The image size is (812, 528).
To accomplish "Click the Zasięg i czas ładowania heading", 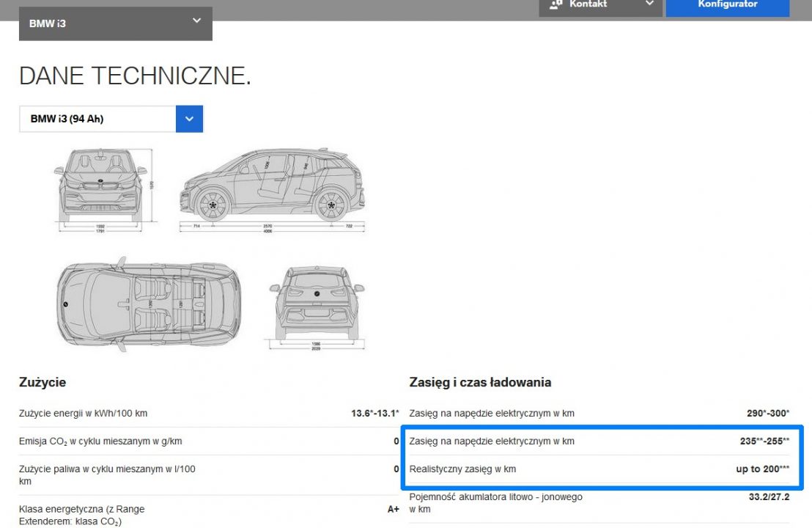I will tap(480, 382).
